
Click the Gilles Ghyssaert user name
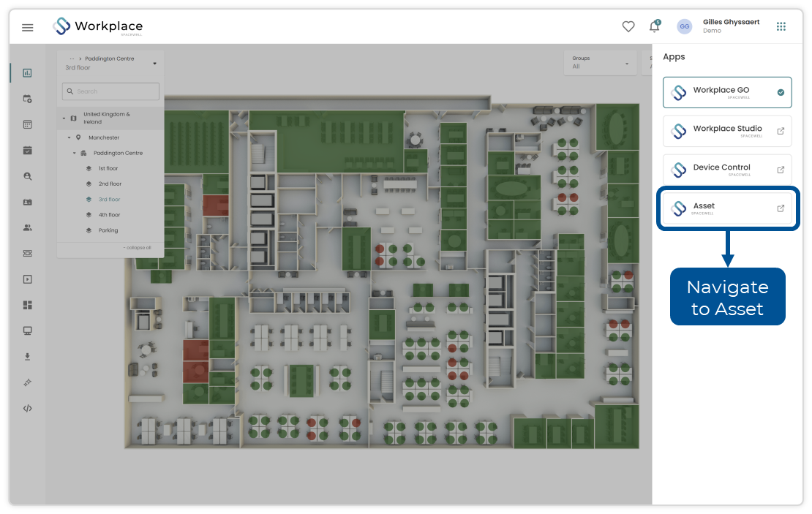pos(732,22)
